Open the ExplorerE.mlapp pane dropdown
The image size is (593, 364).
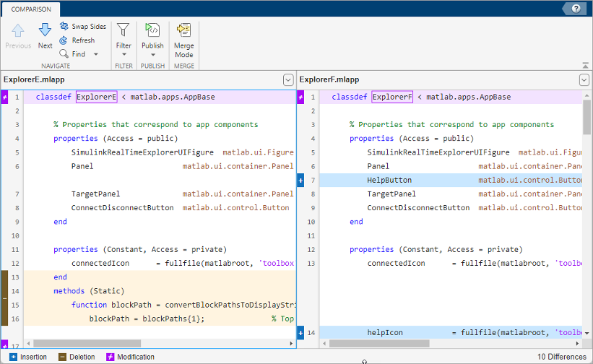[287, 80]
